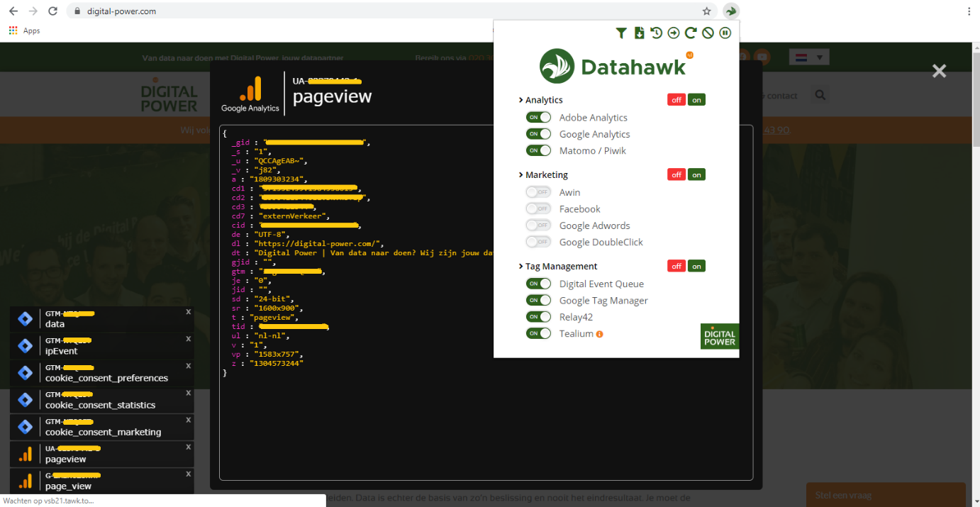Dismiss the cookie_consent_marketing card

[x=188, y=420]
